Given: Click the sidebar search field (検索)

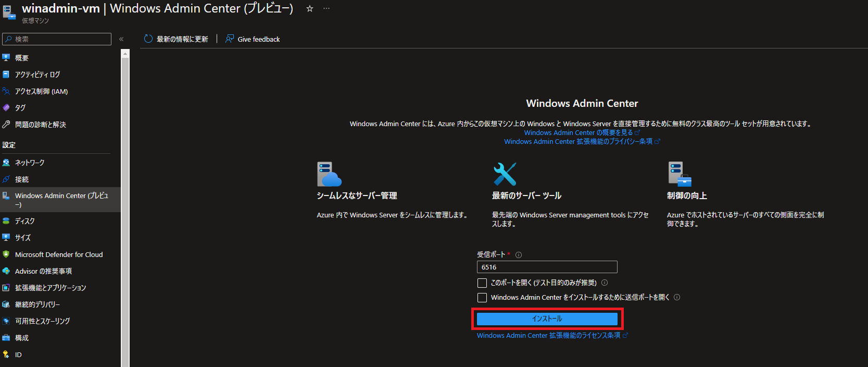Looking at the screenshot, I should [x=57, y=39].
